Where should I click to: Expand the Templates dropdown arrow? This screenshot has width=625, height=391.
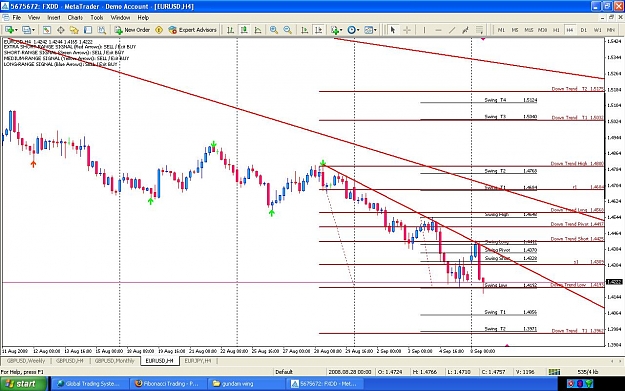pos(375,30)
